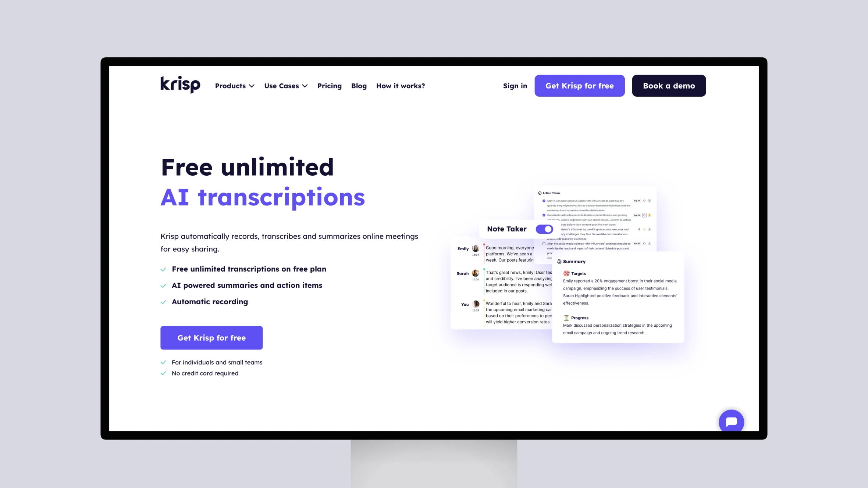Expand the Products dropdown menu
Image resolution: width=868 pixels, height=488 pixels.
tap(235, 86)
